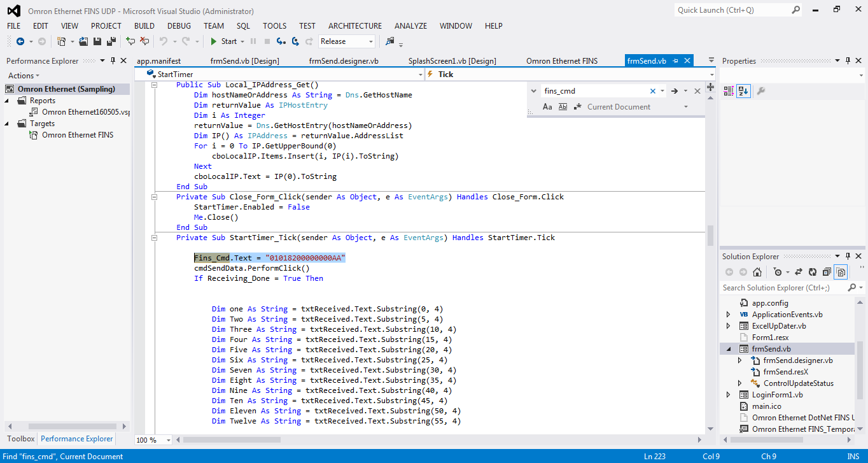The width and height of the screenshot is (868, 463).
Task: Clear the fins_cmd search text
Action: (653, 91)
